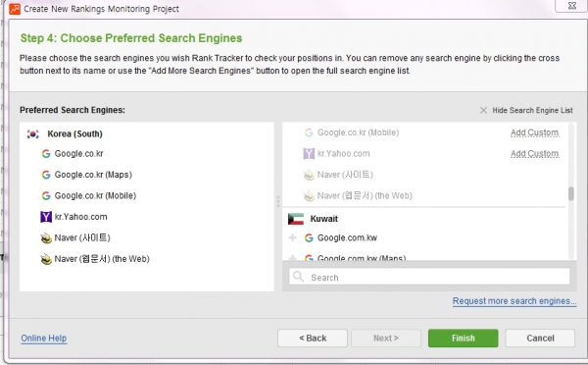
Task: Click the magnifier icon in search box
Action: click(x=299, y=277)
